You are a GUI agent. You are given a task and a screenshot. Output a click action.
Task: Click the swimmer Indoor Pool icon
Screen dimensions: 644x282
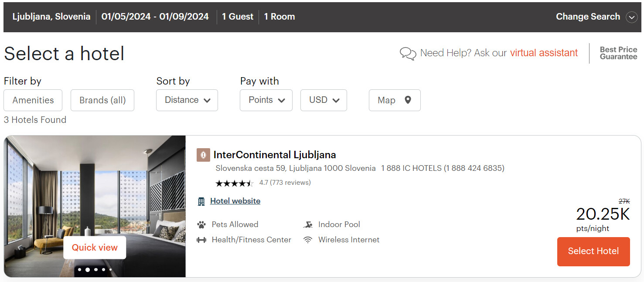308,225
